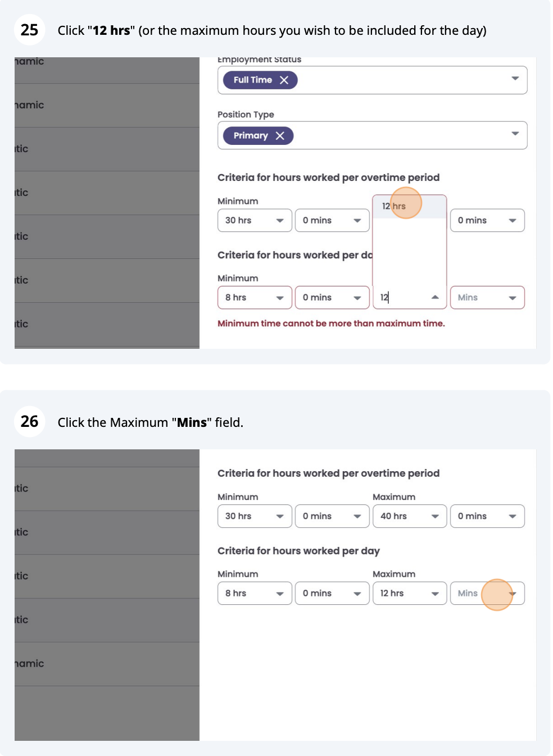Open the 30 hrs minimum dropdown in step 25
Screen dimensions: 553x756
(254, 221)
